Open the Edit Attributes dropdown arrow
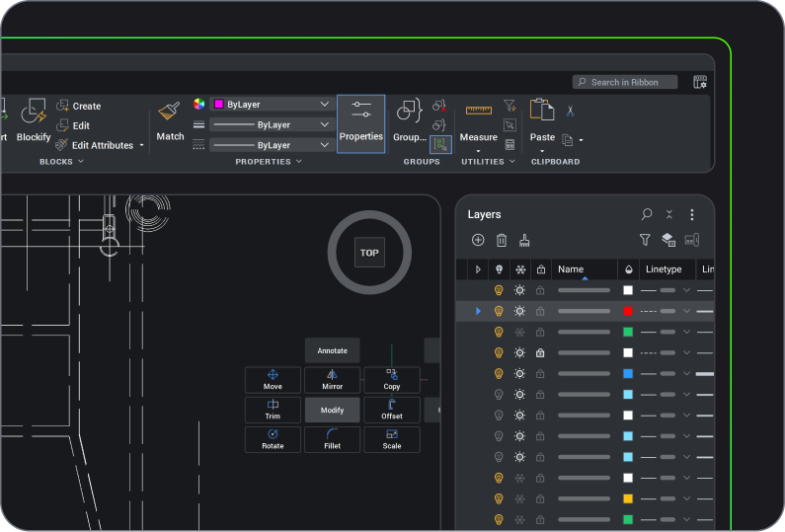Viewport: 785px width, 532px height. click(x=141, y=146)
